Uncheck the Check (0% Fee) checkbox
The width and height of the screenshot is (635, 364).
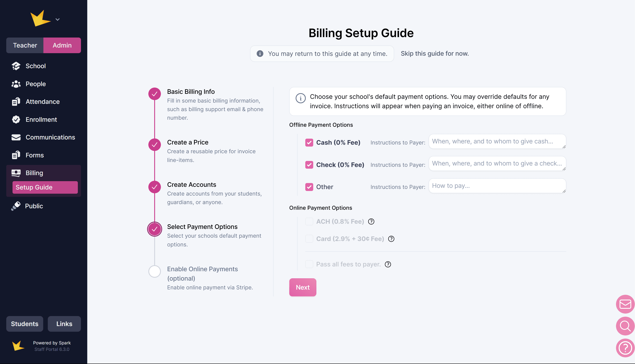click(309, 165)
